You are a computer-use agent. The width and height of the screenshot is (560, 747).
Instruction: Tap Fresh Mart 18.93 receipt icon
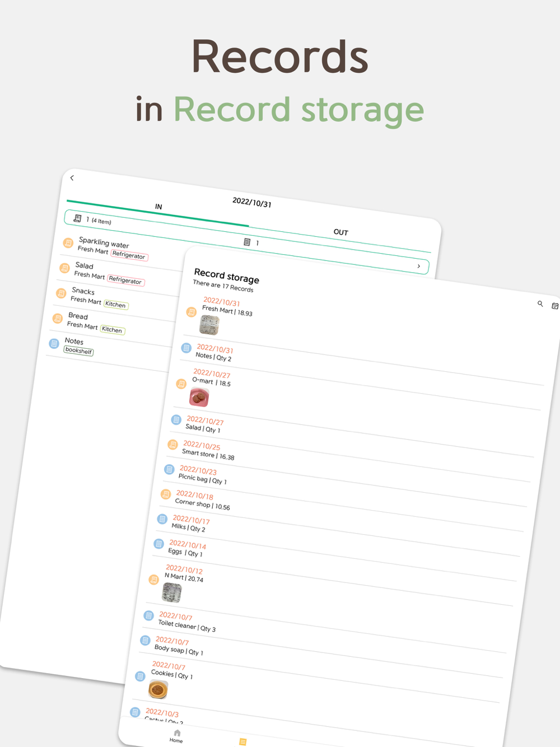pyautogui.click(x=192, y=311)
